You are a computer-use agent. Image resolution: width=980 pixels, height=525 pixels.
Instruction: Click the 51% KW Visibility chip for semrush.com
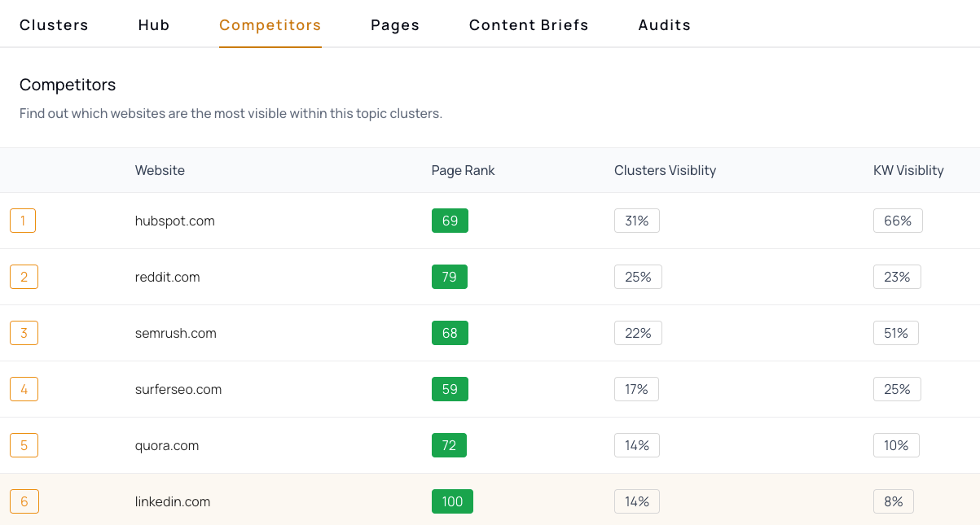pyautogui.click(x=896, y=333)
